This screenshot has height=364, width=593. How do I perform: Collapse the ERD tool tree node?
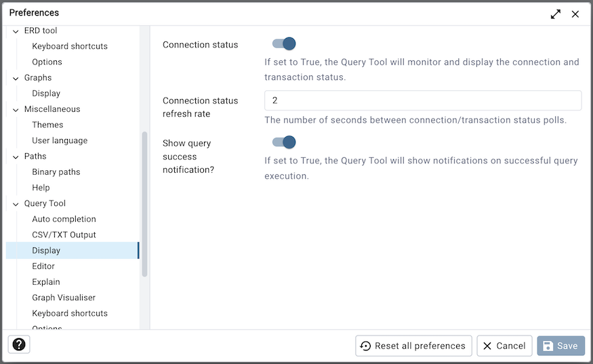[15, 31]
